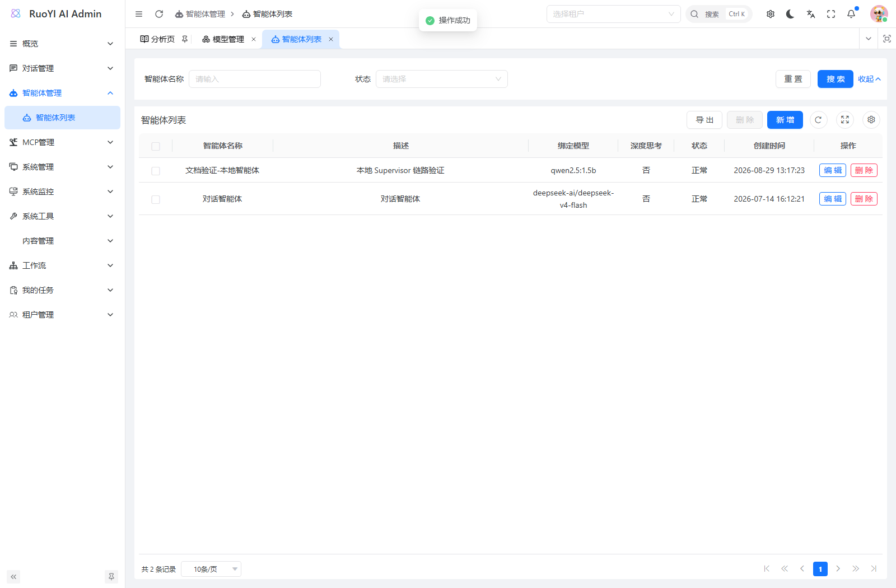This screenshot has width=896, height=588.
Task: Open table column settings gear
Action: [871, 120]
